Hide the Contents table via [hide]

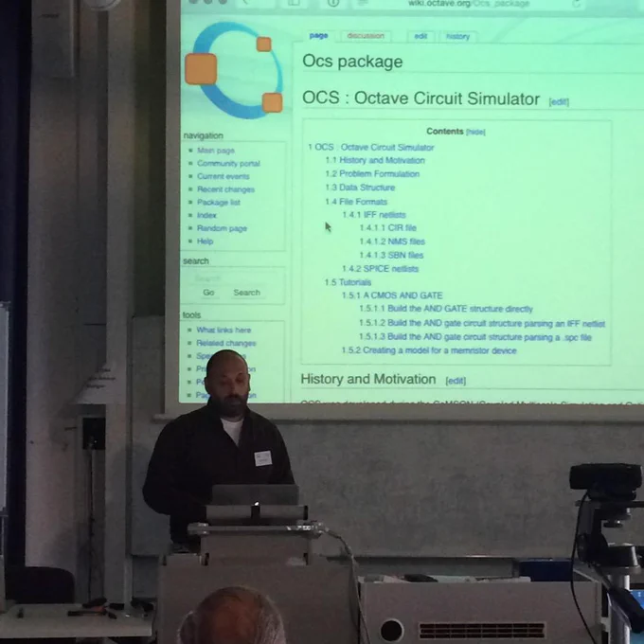[x=475, y=132]
